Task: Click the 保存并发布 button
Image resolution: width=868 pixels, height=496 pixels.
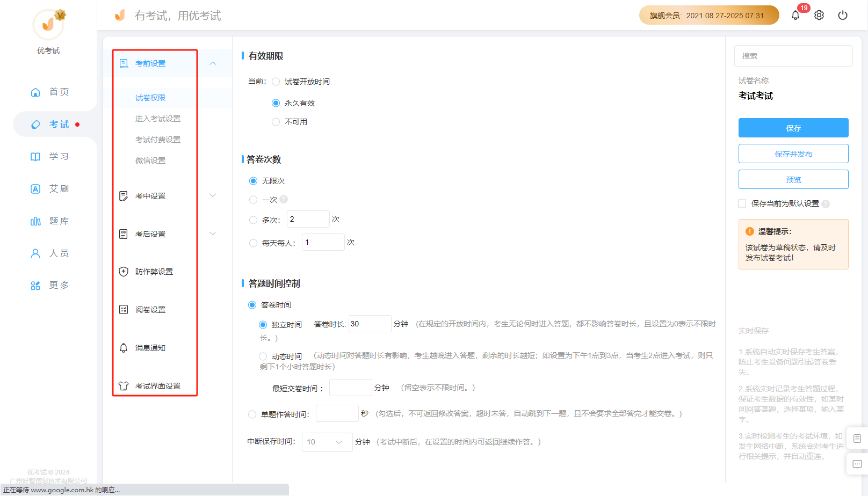Action: [793, 154]
